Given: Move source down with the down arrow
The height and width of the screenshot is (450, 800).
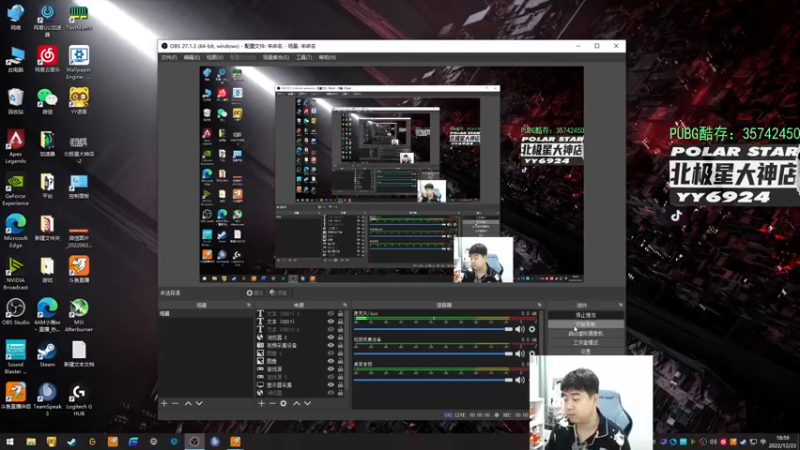Looking at the screenshot, I should point(308,404).
